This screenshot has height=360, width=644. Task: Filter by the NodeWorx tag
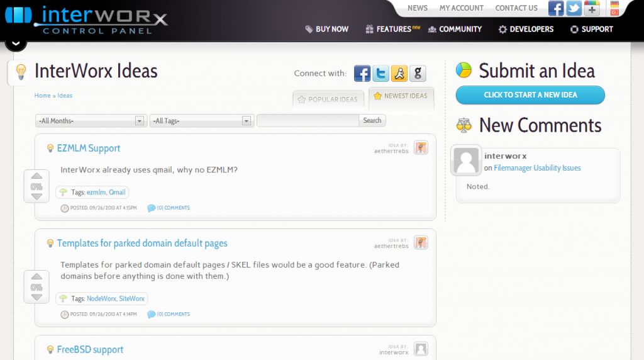coord(101,299)
